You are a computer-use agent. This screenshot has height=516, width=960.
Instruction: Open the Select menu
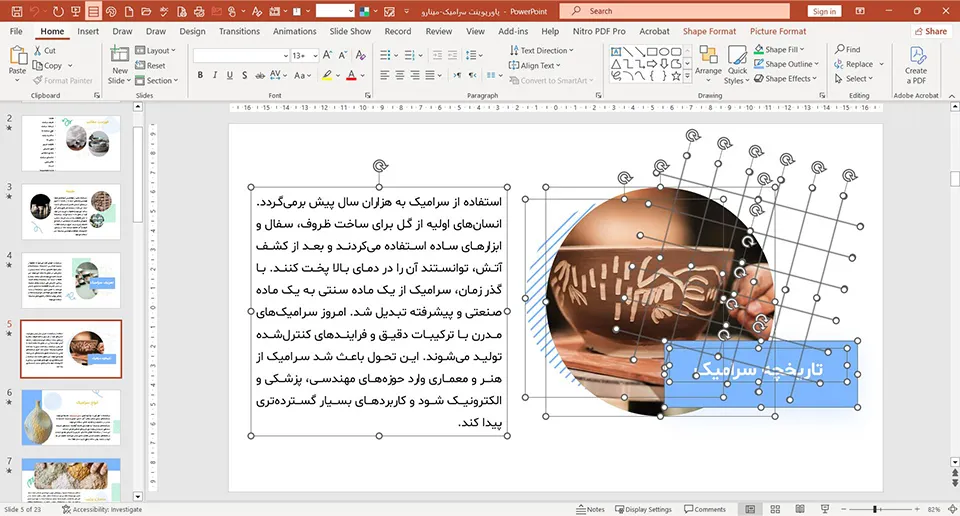pos(853,79)
